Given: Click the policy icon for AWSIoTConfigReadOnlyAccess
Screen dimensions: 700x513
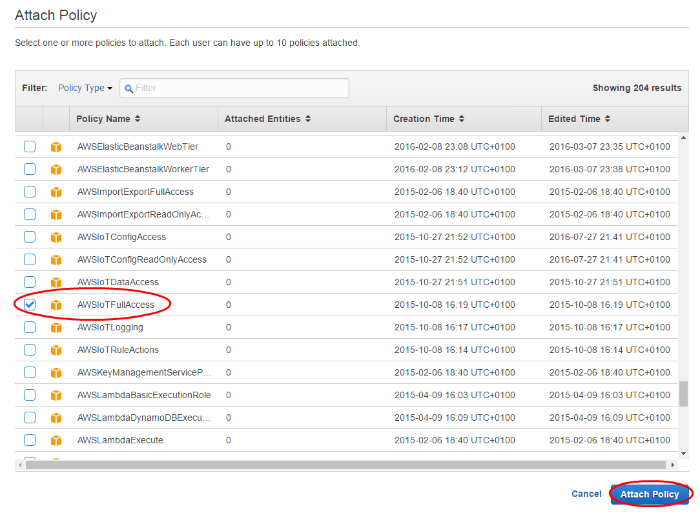Looking at the screenshot, I should tap(56, 260).
